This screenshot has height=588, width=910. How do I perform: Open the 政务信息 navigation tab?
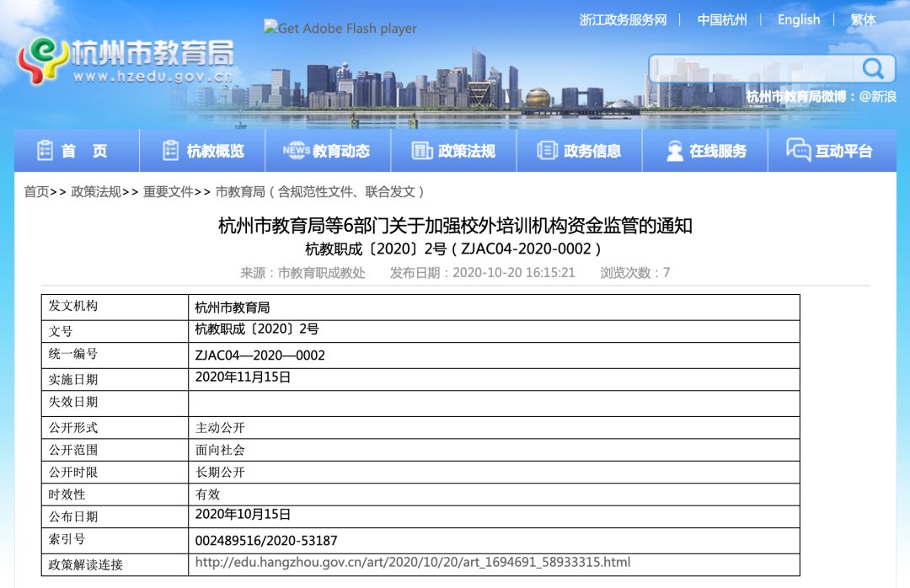579,151
